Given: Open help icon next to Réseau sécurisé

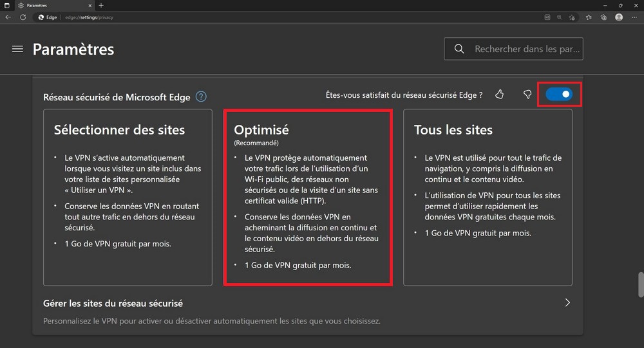Looking at the screenshot, I should click(201, 97).
